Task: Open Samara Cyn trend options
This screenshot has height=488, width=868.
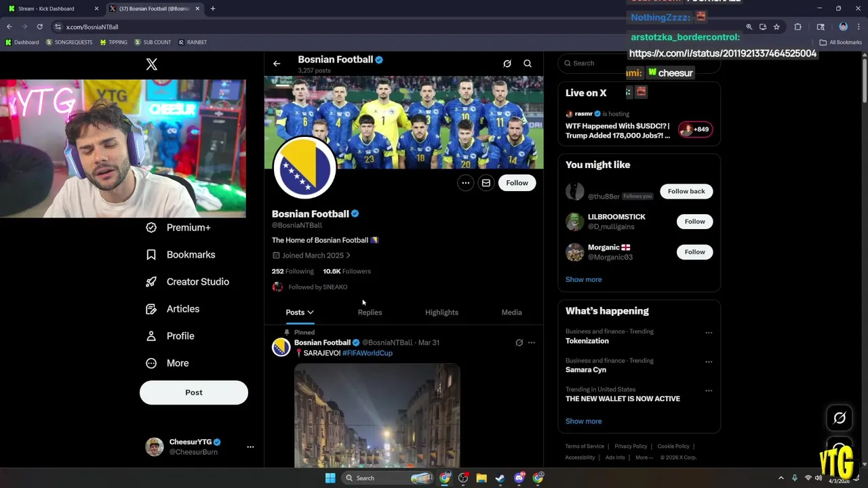Action: click(709, 362)
